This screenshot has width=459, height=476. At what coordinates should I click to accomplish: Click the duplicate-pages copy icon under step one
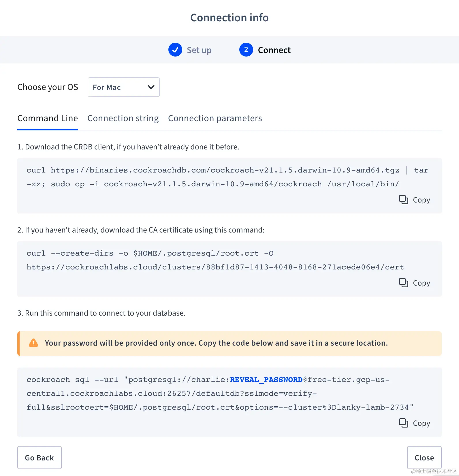[x=403, y=200]
